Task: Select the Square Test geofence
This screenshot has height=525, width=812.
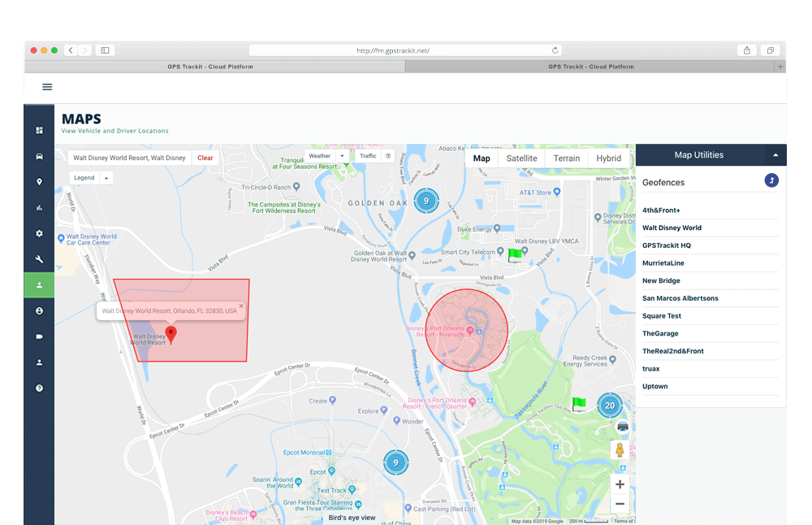Action: click(710, 316)
